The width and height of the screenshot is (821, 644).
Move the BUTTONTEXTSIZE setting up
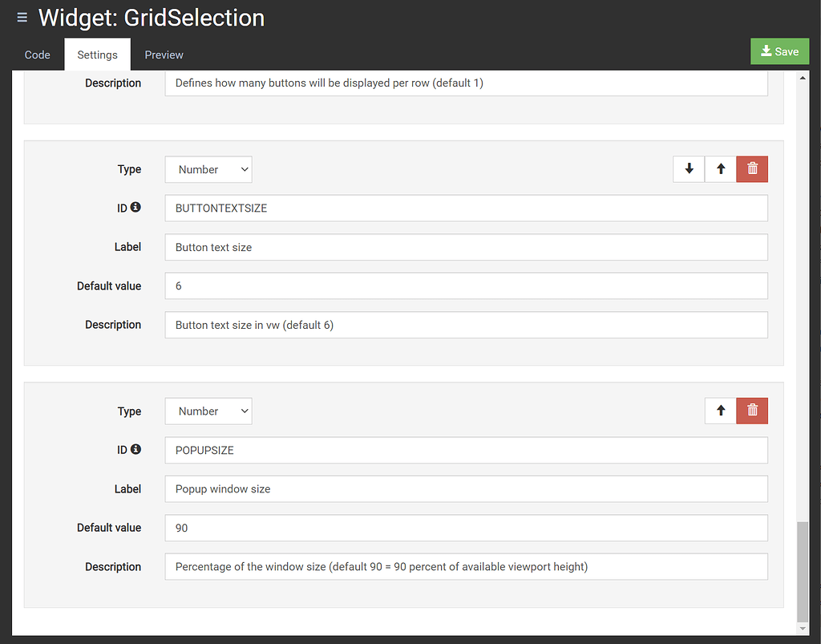click(x=721, y=169)
